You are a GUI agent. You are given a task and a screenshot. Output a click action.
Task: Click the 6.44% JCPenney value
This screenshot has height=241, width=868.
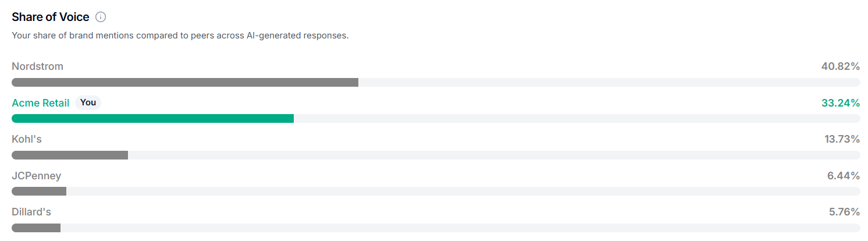844,176
